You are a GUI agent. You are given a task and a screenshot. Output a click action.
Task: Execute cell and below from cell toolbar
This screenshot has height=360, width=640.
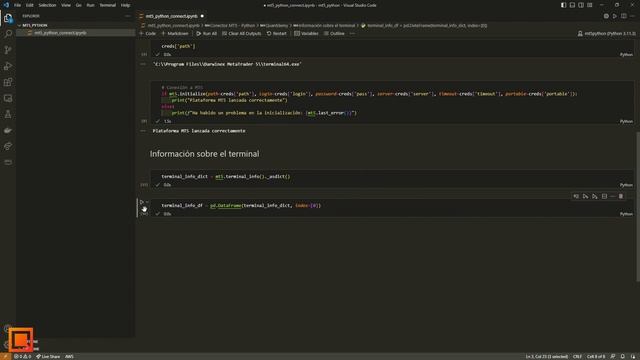tap(595, 196)
